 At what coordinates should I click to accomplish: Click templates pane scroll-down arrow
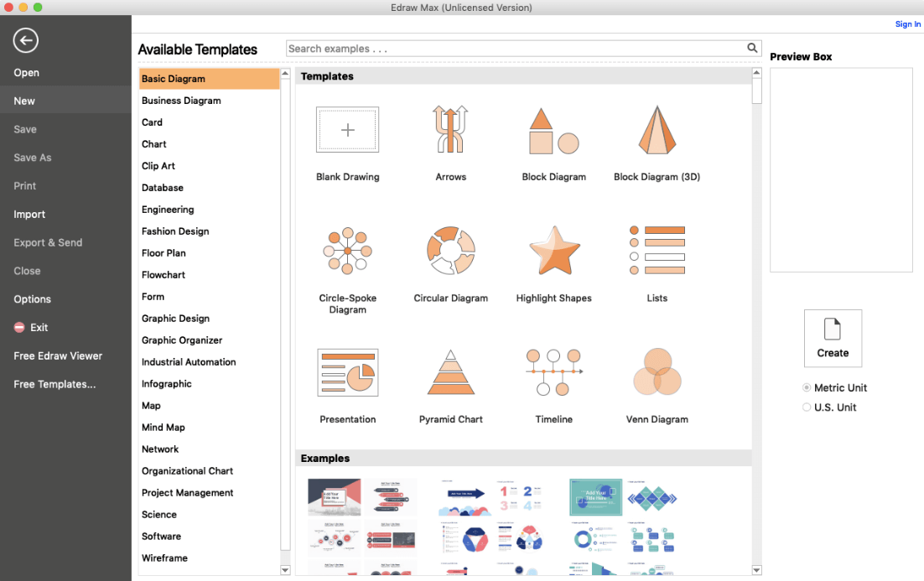tap(756, 570)
